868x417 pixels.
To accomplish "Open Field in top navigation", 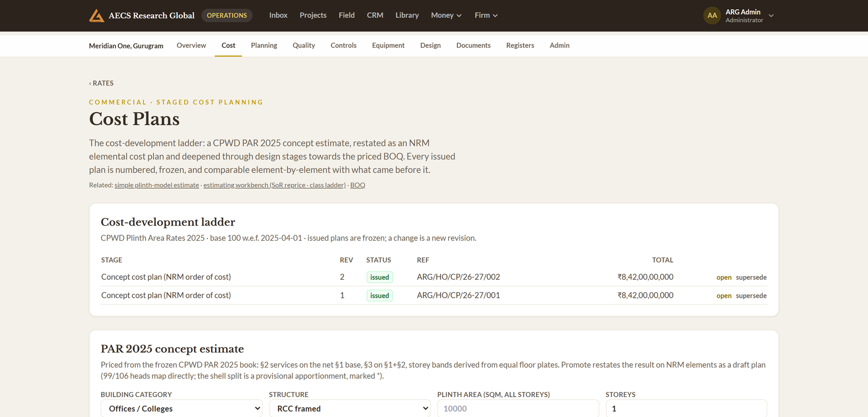I will coord(347,15).
